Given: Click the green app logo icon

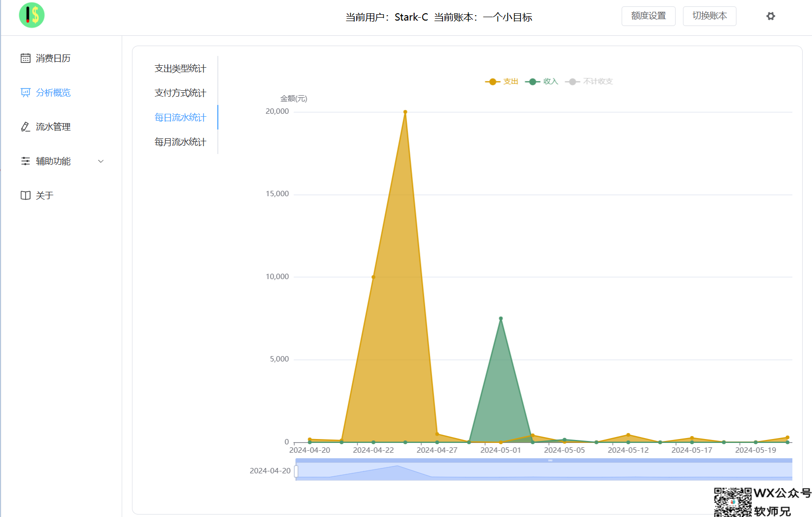Looking at the screenshot, I should [32, 15].
